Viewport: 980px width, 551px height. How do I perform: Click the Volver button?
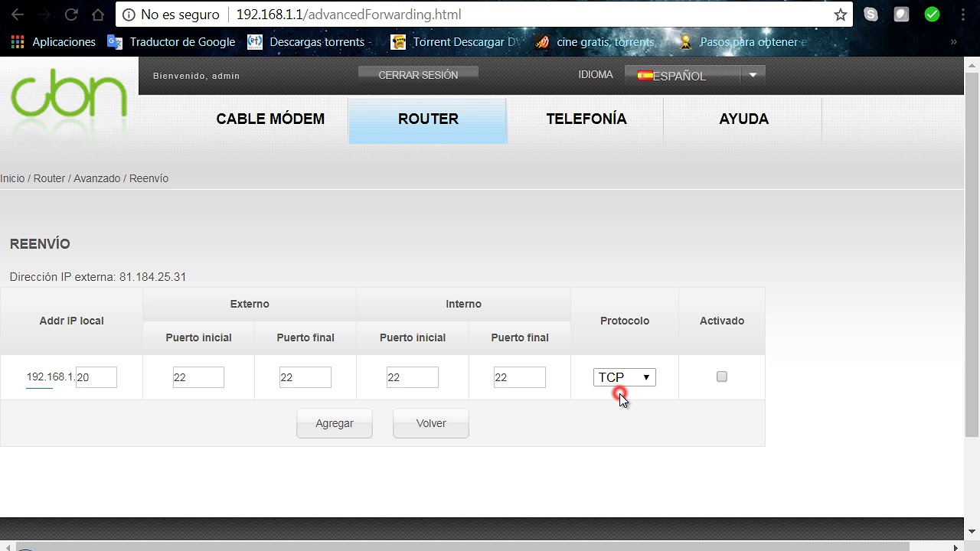[x=431, y=423]
